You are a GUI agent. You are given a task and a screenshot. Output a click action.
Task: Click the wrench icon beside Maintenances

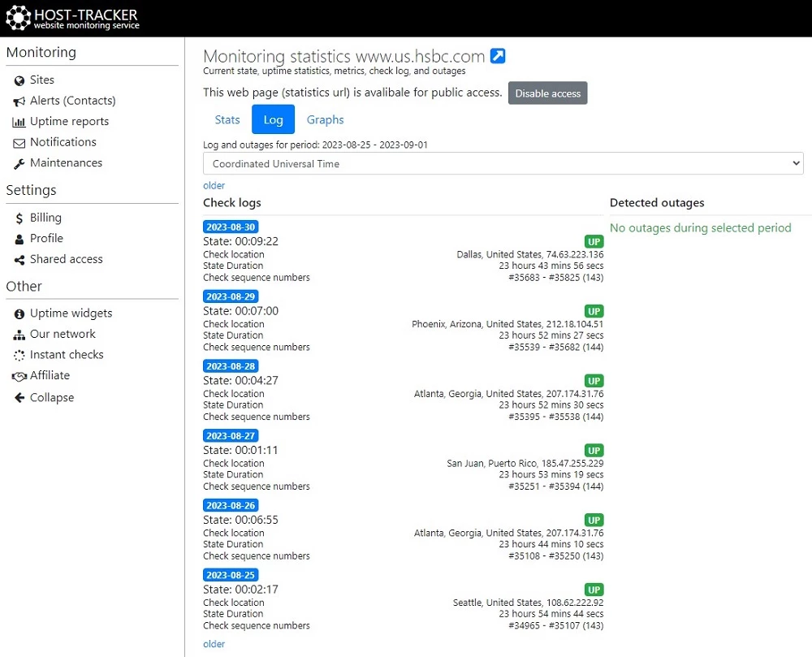pos(19,163)
